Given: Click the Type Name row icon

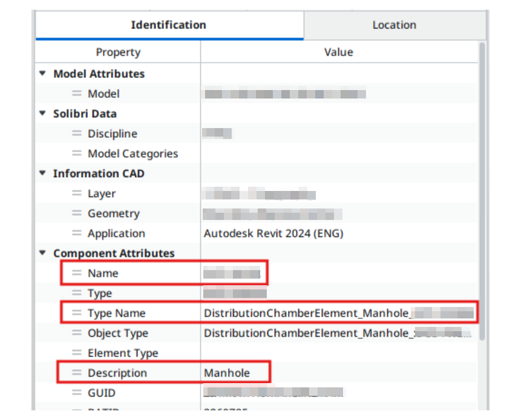Looking at the screenshot, I should (x=77, y=313).
